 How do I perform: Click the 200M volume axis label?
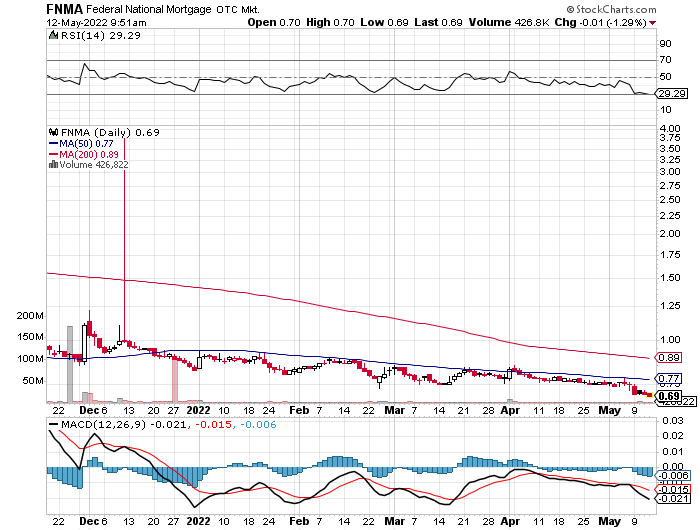click(x=30, y=316)
